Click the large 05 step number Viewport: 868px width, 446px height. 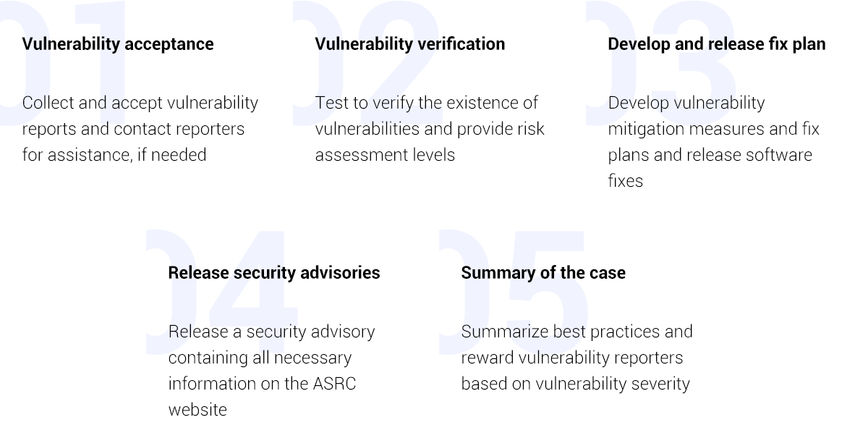(x=514, y=292)
